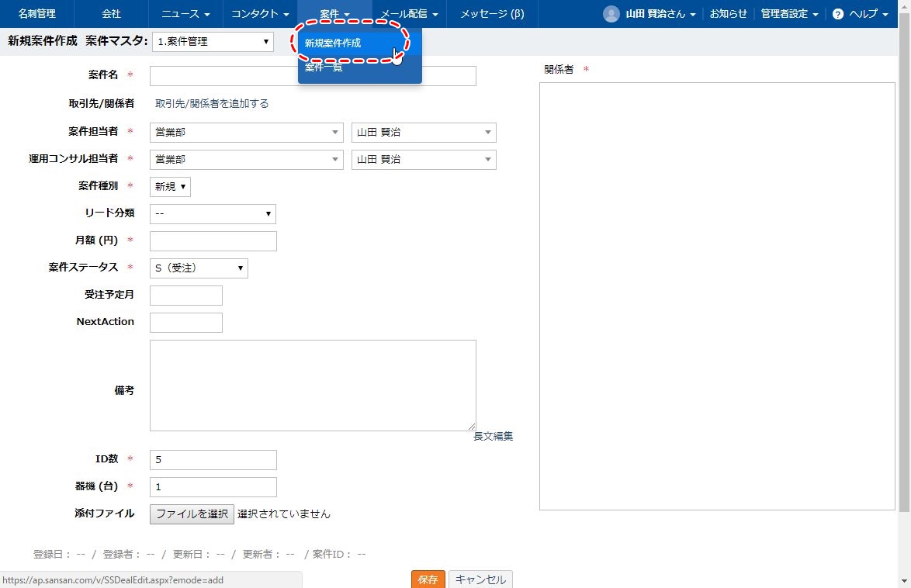Viewport: 911px width, 588px height.
Task: Open 運用コンサル担当者 person dropdown
Action: [x=424, y=159]
